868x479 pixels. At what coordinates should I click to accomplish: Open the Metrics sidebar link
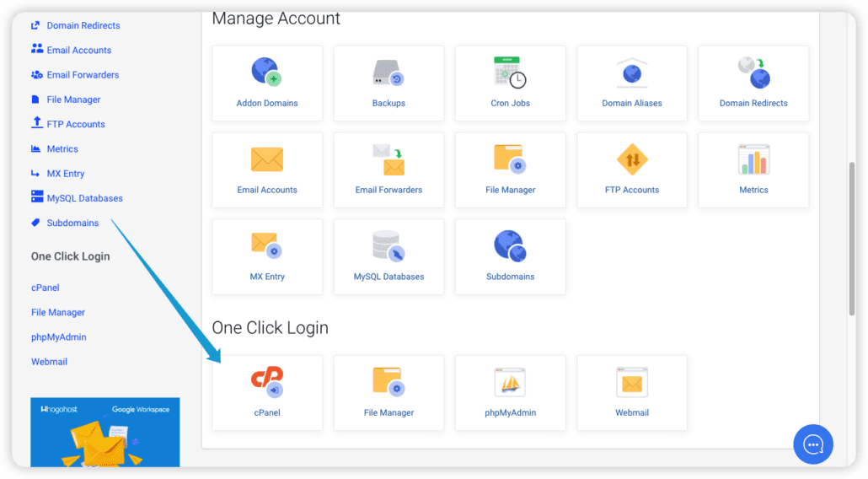[62, 149]
